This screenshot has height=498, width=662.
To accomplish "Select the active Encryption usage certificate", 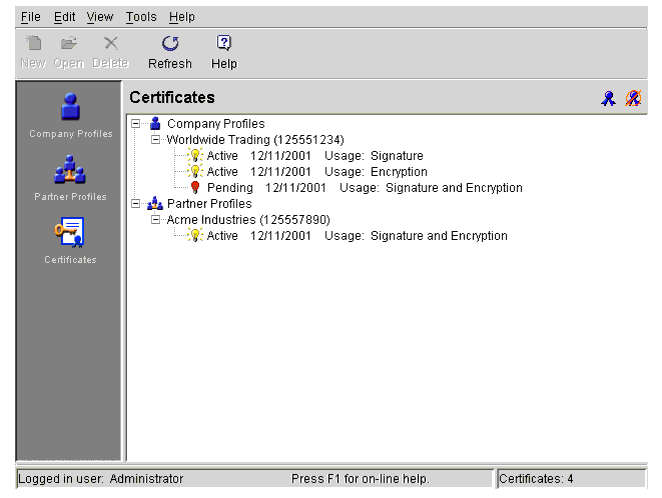I will coord(316,172).
